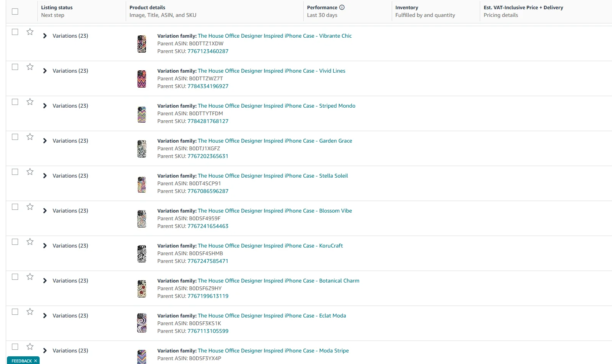This screenshot has height=364, width=612.
Task: Click the Listing status column header
Action: pos(57,7)
